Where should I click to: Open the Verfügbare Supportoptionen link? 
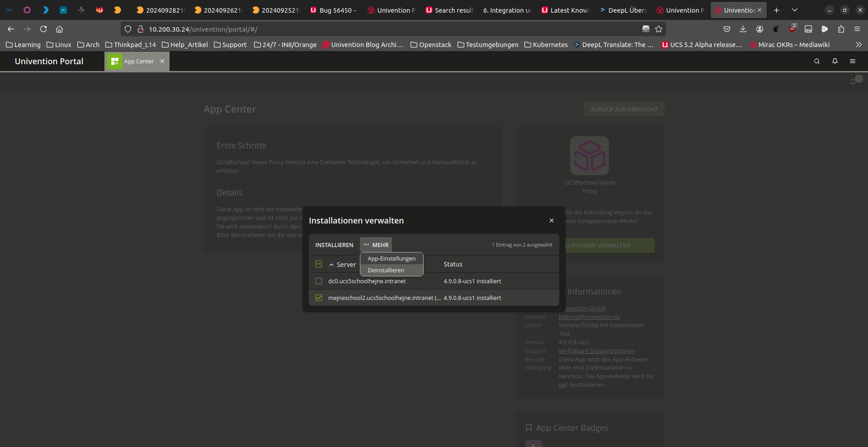tap(597, 351)
